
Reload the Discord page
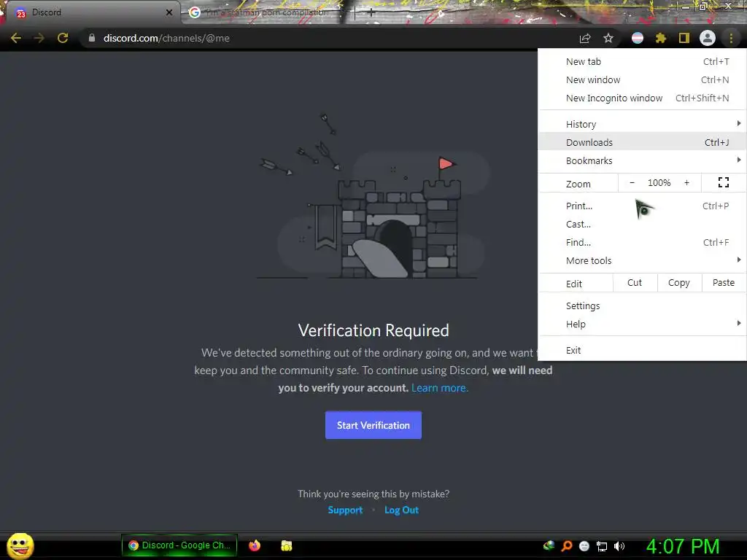[63, 38]
